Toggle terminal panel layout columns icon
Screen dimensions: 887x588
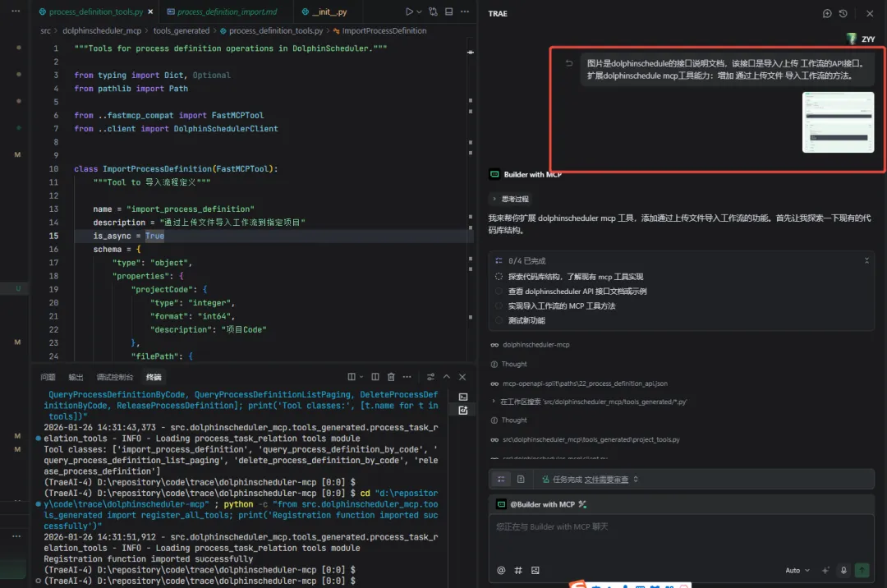(x=375, y=377)
